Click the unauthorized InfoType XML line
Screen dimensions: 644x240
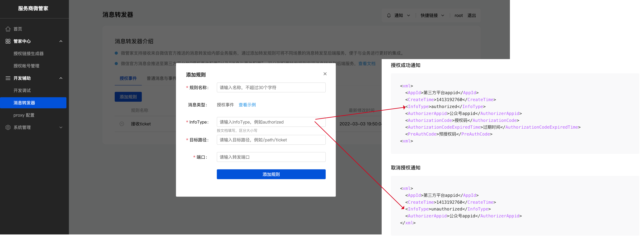(x=448, y=209)
